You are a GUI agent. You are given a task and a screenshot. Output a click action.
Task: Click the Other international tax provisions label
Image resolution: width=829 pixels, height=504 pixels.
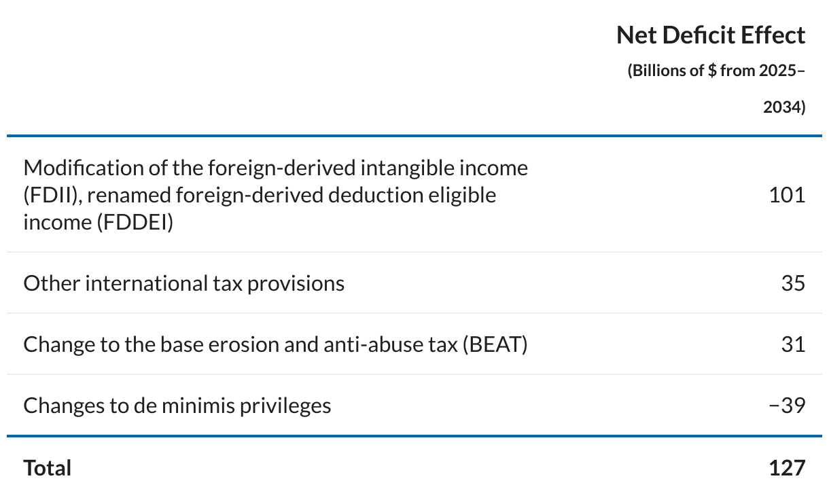click(183, 283)
